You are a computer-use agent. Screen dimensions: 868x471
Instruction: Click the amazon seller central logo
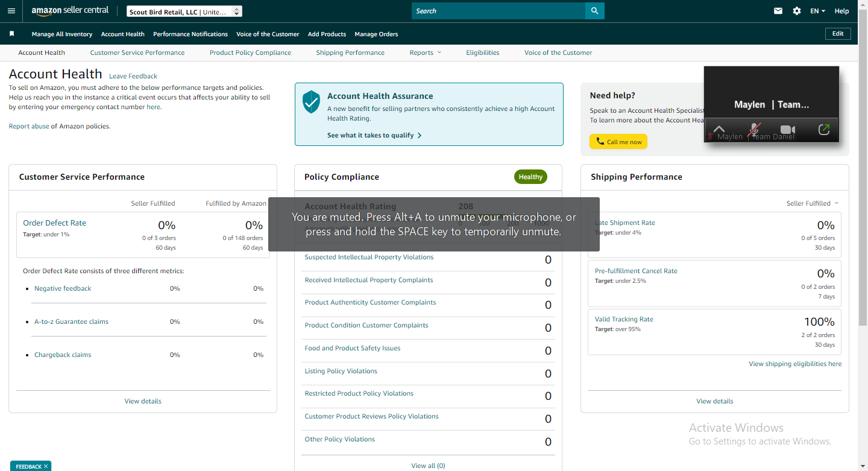click(70, 11)
